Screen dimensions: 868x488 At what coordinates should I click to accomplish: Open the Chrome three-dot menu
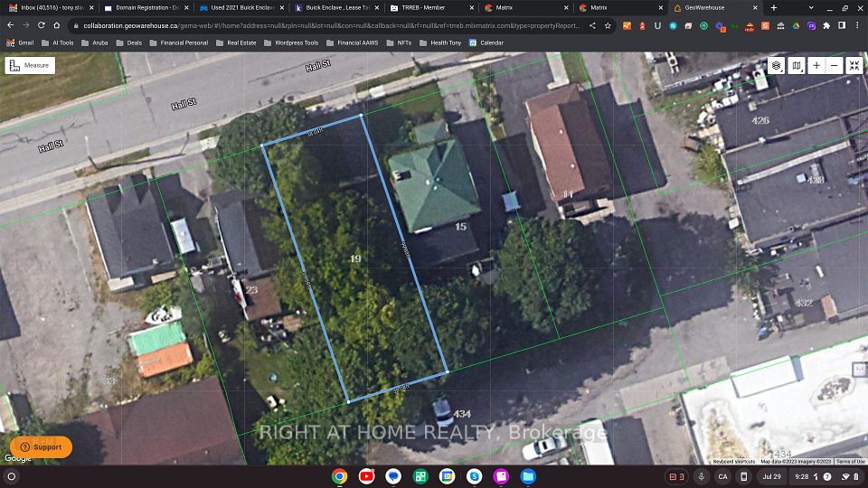click(x=857, y=25)
